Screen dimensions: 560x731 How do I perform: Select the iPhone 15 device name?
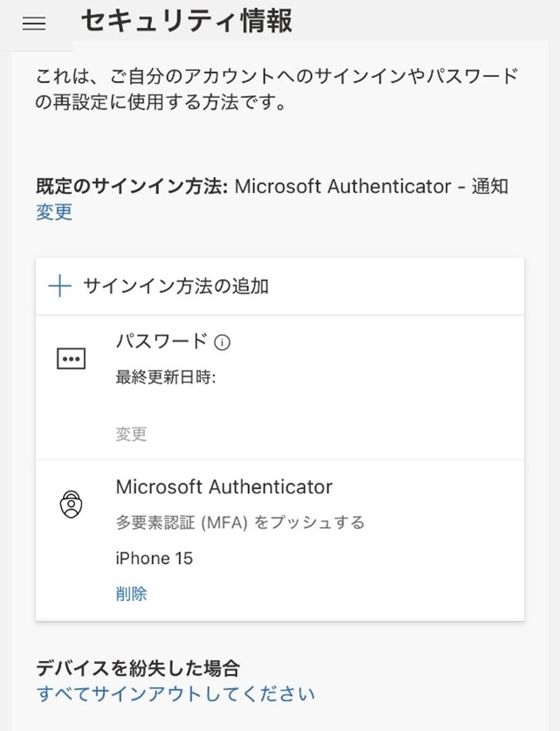pyautogui.click(x=155, y=558)
